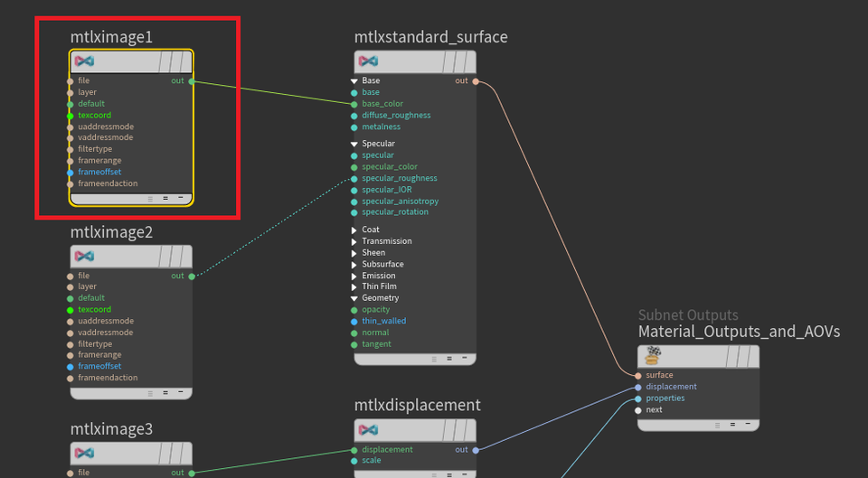Viewport: 868px width, 478px height.
Task: Click the mtlxstandard_surface node name label
Action: tap(430, 37)
